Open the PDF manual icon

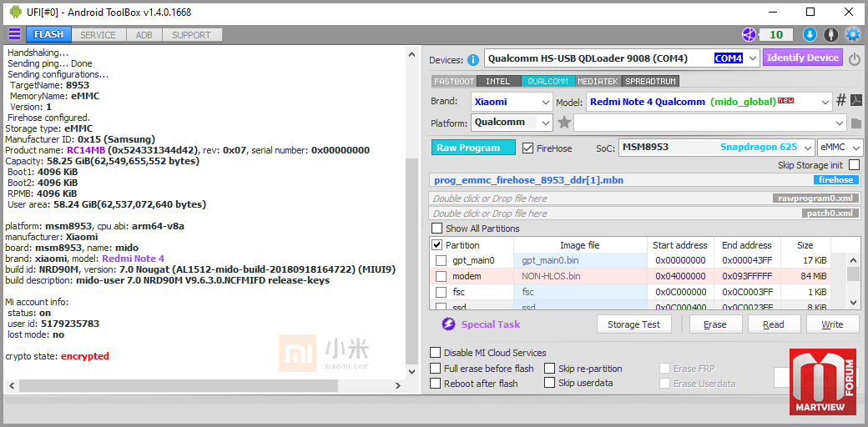tap(855, 101)
